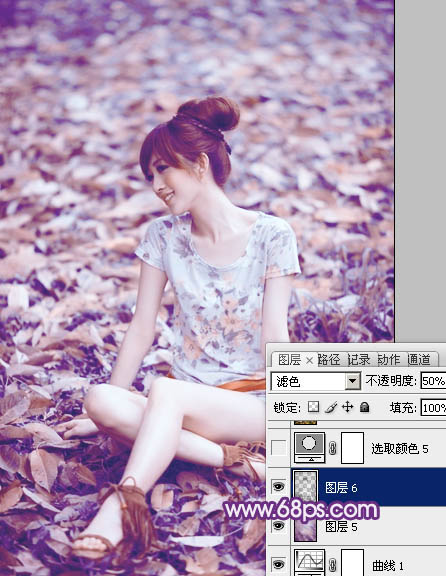Click the 曲线 1 curves adjustment icon

click(x=309, y=563)
